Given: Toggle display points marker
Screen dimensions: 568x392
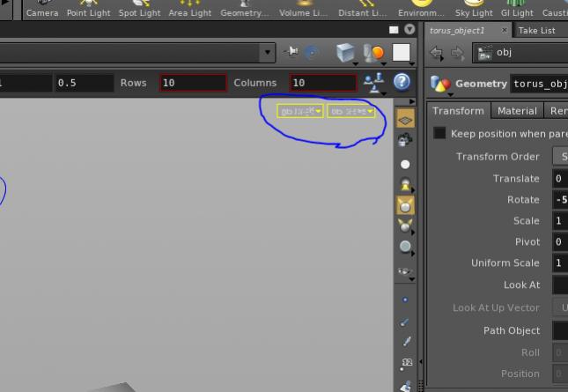Looking at the screenshot, I should click(x=405, y=300).
